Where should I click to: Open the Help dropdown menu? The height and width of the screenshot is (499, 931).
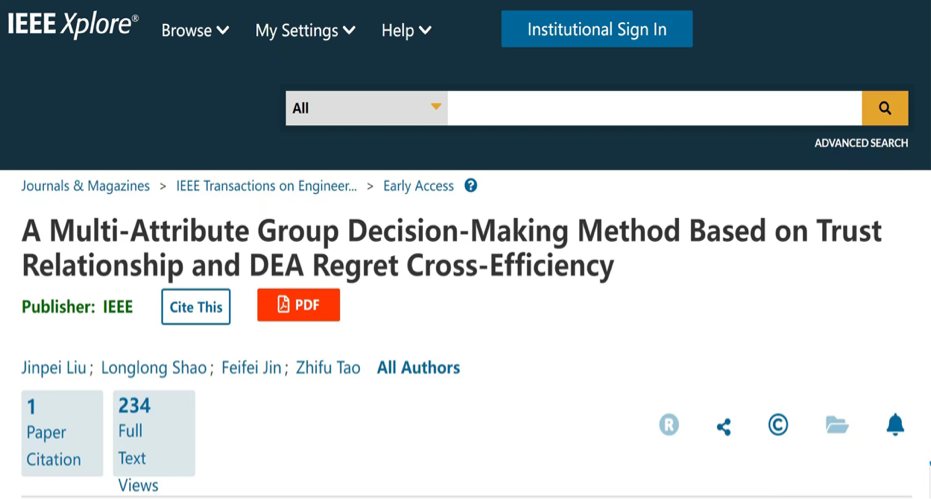(x=406, y=31)
